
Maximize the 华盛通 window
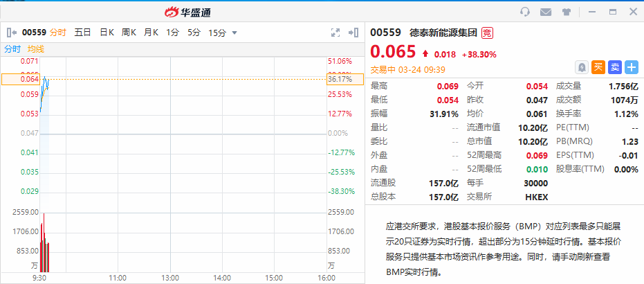613,12
